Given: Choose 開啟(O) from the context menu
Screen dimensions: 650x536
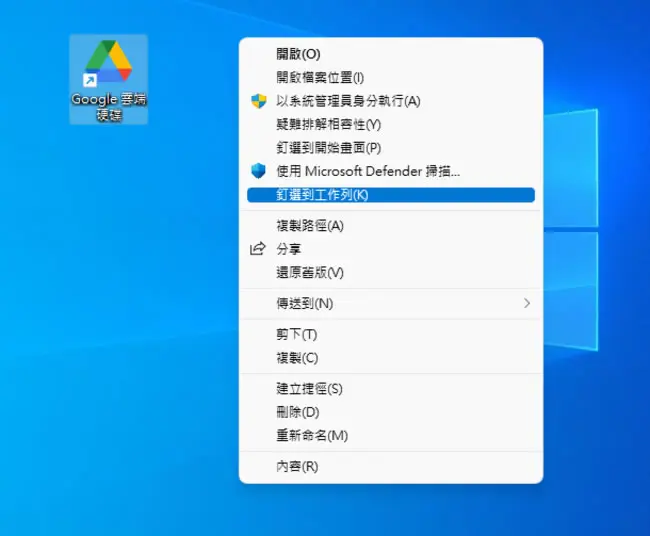Looking at the screenshot, I should pyautogui.click(x=390, y=54).
